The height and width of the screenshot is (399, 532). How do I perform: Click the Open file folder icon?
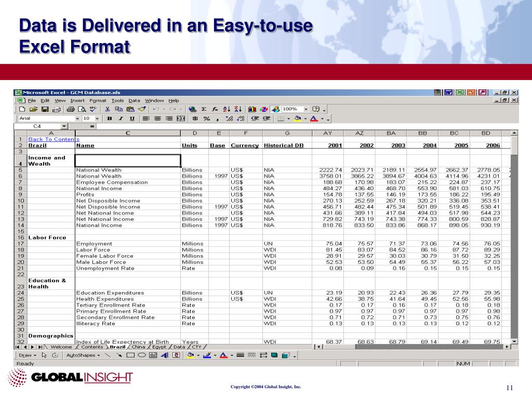pos(33,109)
